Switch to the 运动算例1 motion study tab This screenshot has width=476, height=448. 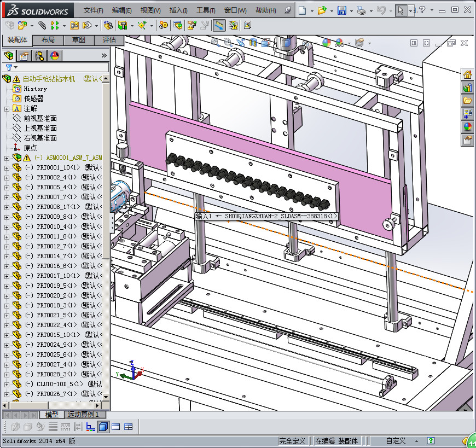[83, 415]
